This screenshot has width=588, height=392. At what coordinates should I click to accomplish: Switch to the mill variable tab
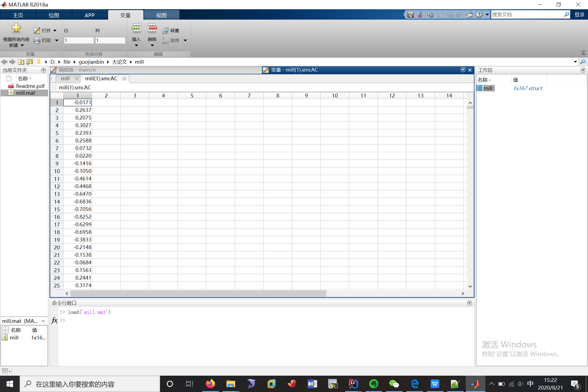pyautogui.click(x=65, y=79)
